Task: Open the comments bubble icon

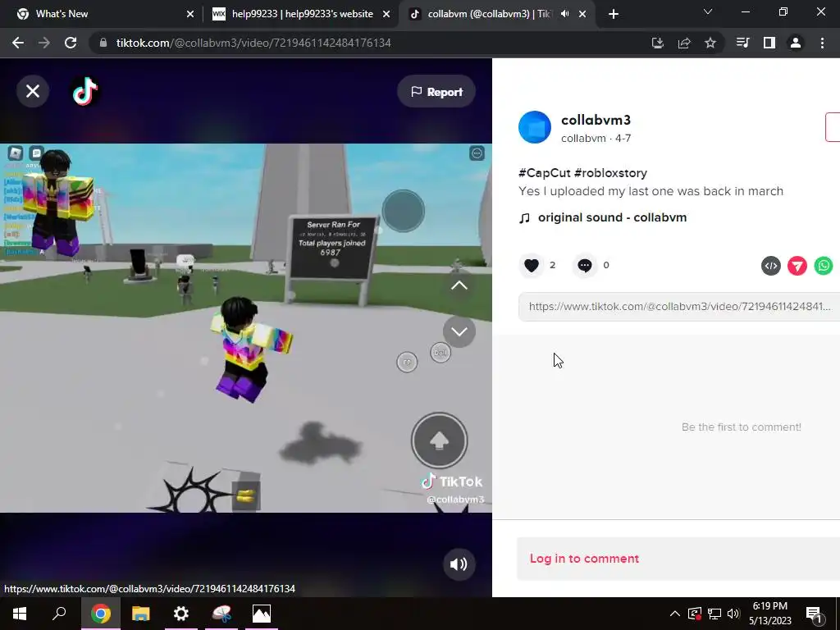Action: 584,265
